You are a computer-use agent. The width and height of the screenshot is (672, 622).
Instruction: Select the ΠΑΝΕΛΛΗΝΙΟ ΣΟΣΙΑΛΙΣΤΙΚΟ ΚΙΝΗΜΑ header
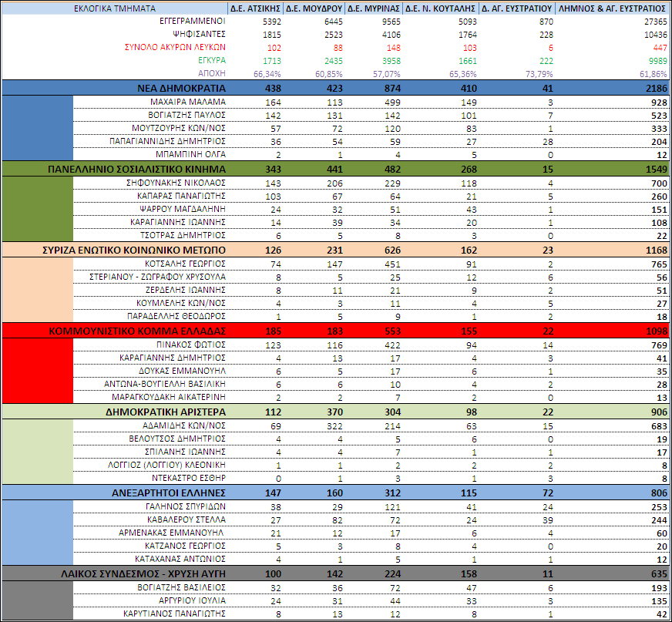point(136,169)
